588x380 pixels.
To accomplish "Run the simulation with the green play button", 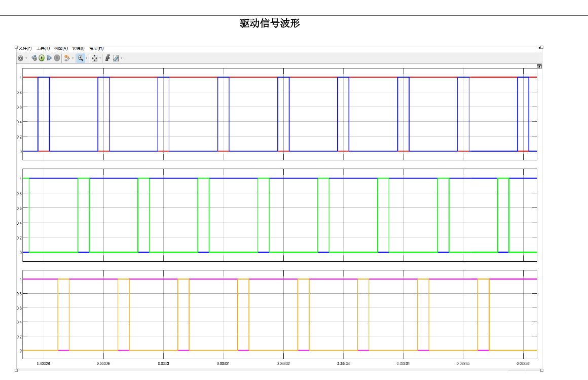I will 42,58.
